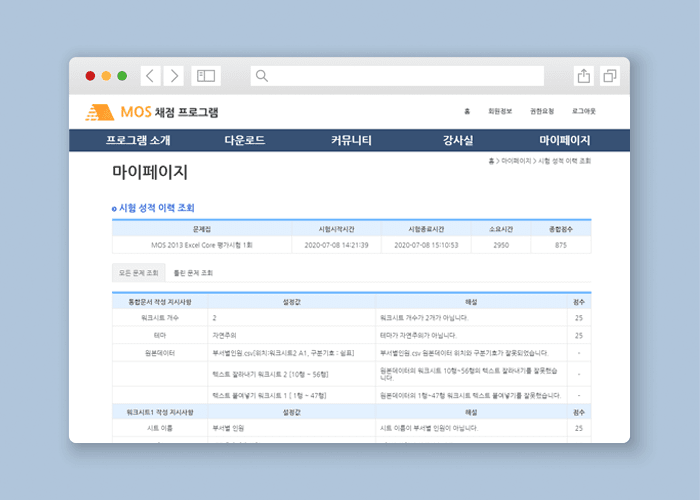Select the 모든 문제 조회 tab
700x500 pixels.
point(138,273)
